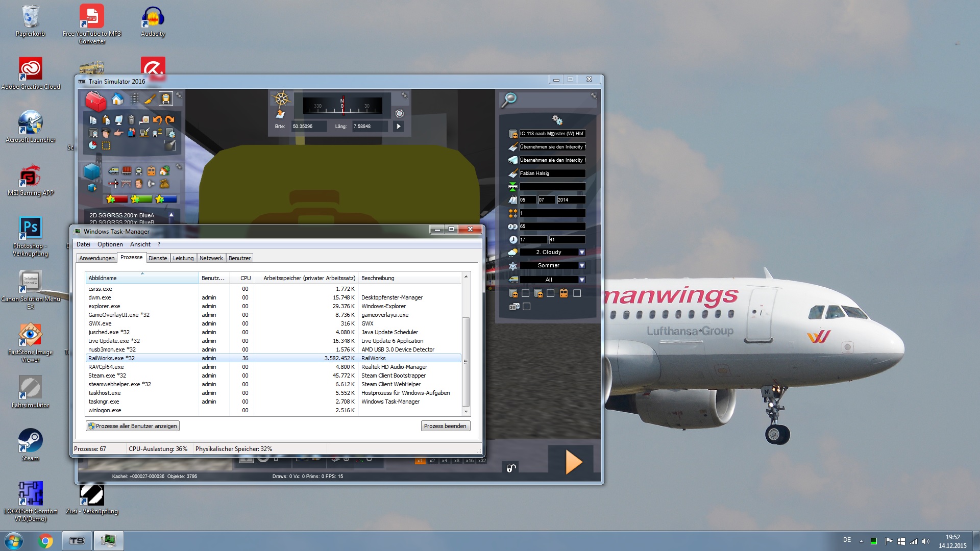Screen dimensions: 980x551
Task: Click the home house icon
Action: 117,99
